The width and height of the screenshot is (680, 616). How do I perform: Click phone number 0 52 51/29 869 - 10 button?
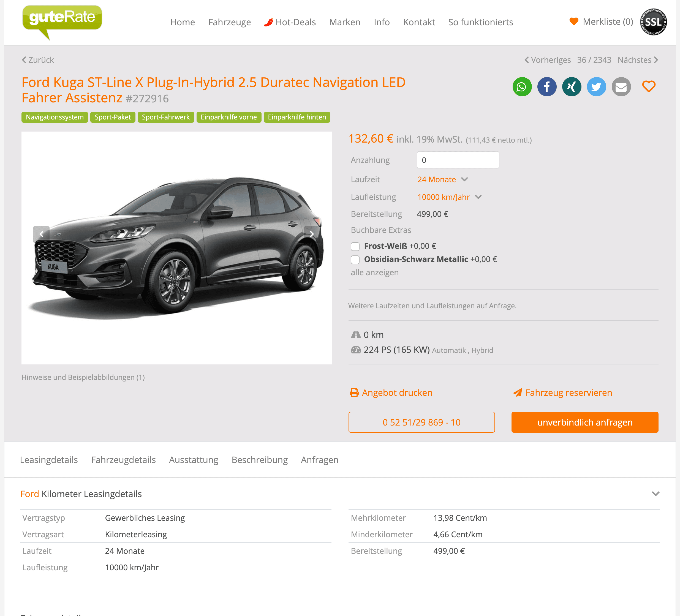pos(421,422)
